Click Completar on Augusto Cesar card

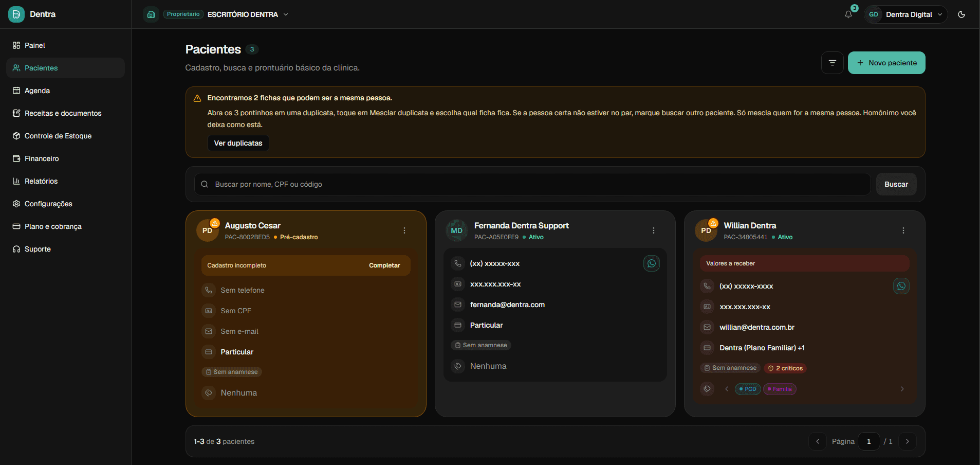click(x=384, y=265)
